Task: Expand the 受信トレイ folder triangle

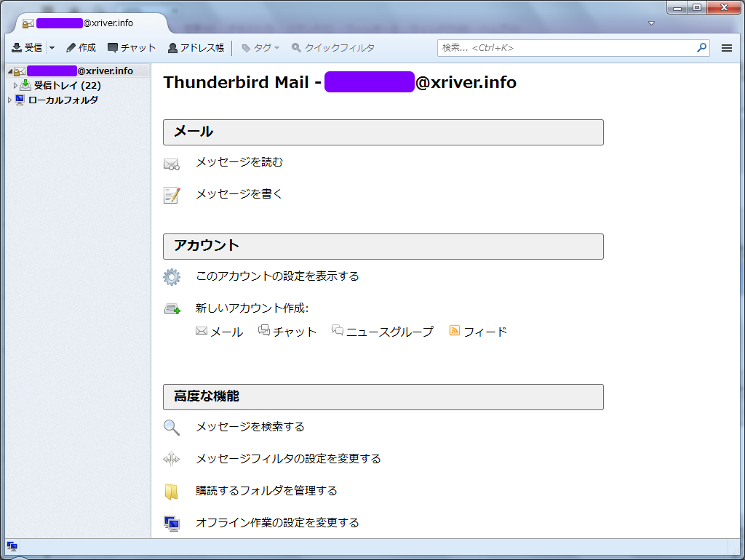Action: pyautogui.click(x=15, y=86)
